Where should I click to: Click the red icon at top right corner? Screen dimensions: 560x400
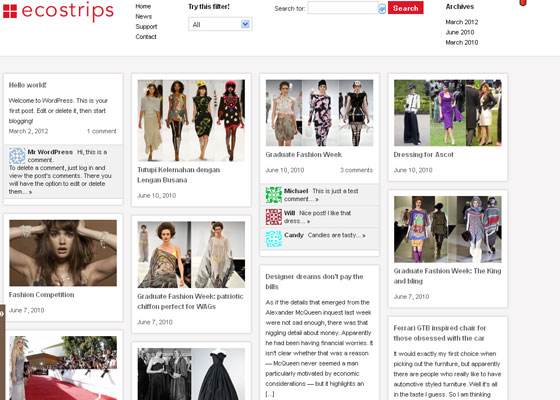pyautogui.click(x=522, y=2)
